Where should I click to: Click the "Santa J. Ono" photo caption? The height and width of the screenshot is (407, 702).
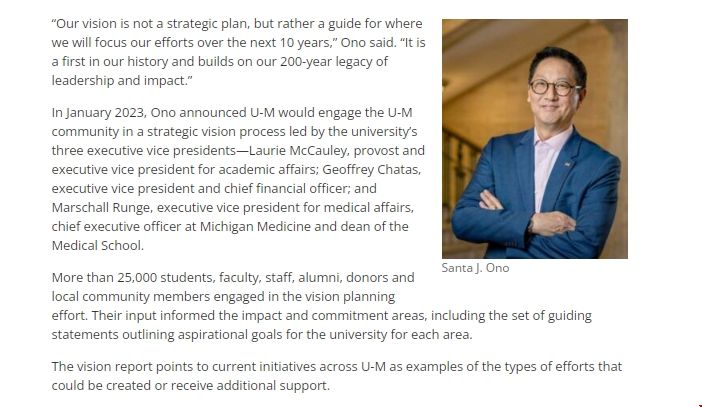point(475,268)
